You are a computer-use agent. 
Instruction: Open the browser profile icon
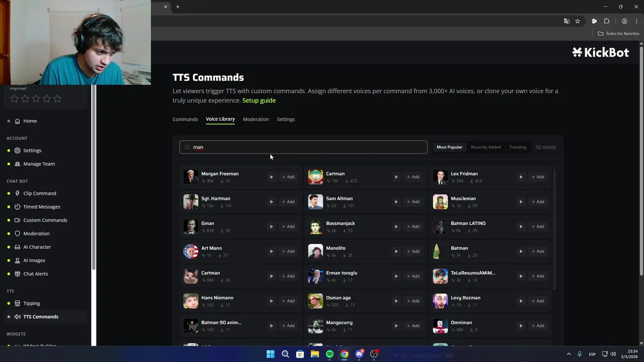coord(624,21)
